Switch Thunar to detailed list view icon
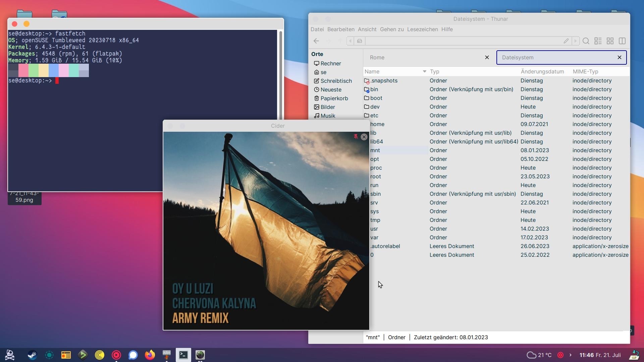 click(598, 41)
